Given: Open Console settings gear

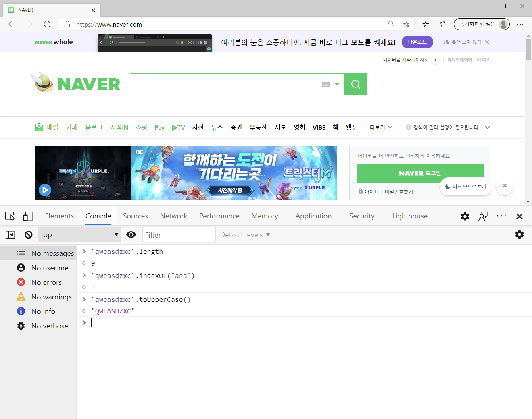Looking at the screenshot, I should point(519,234).
